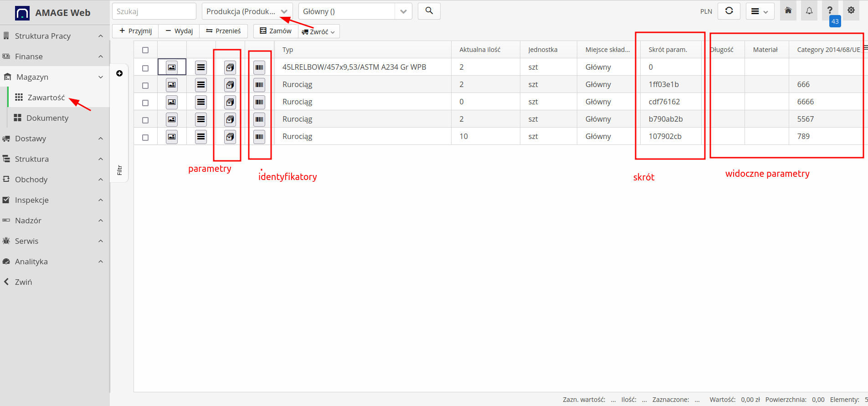Open parameters icon for the 1ff03e1b row

[x=230, y=85]
